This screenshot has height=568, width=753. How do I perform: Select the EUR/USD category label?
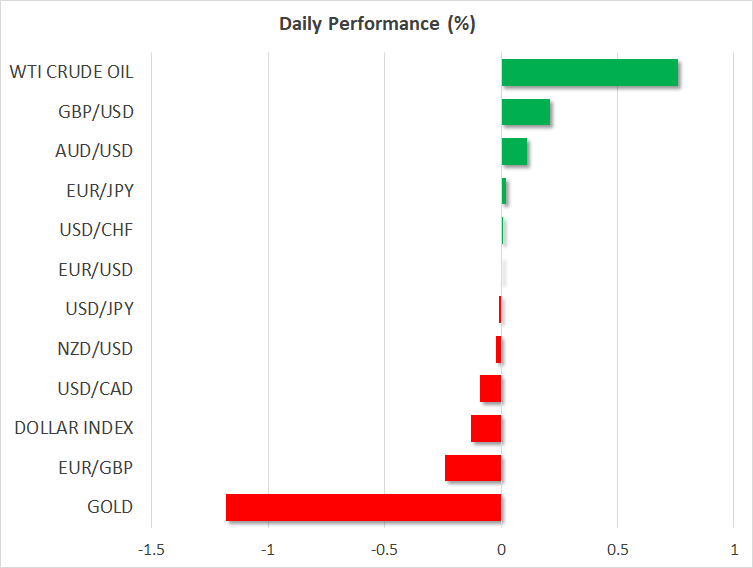click(x=96, y=269)
